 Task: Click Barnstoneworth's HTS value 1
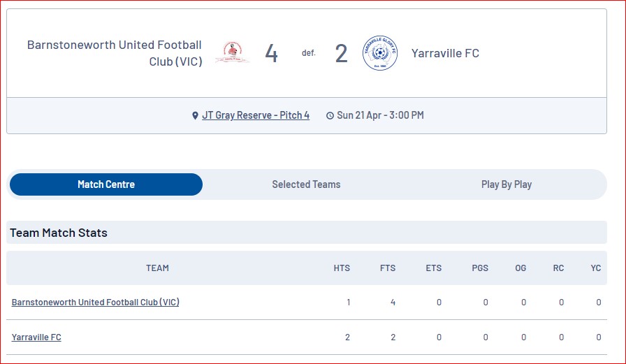348,302
